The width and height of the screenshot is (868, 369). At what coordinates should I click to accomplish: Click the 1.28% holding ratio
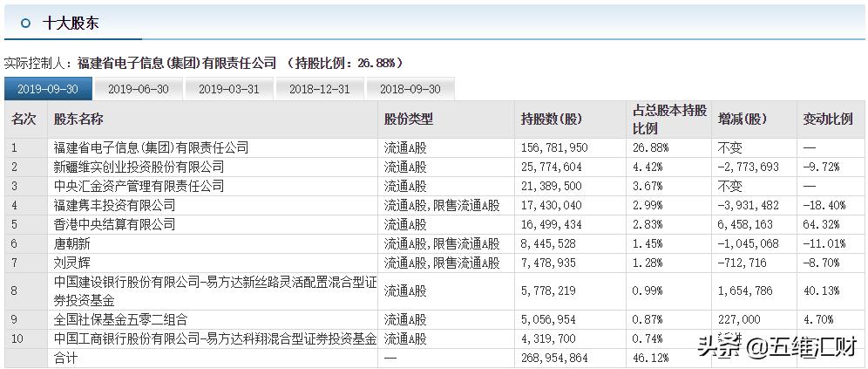tap(648, 263)
